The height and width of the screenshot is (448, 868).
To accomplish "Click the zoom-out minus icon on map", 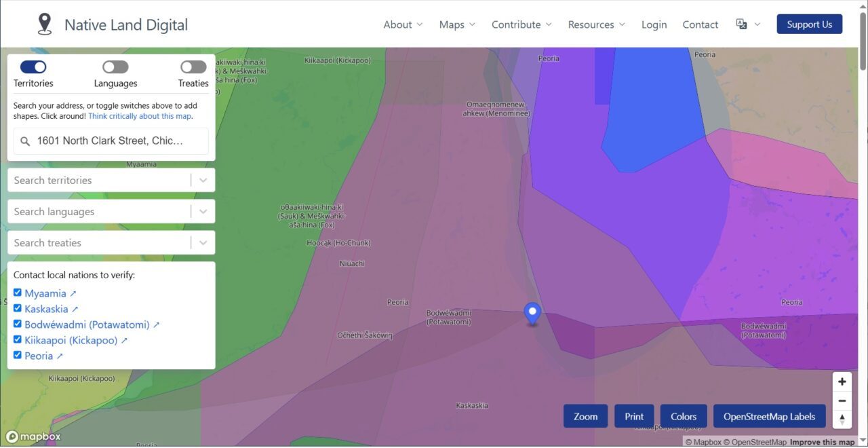I will (842, 400).
